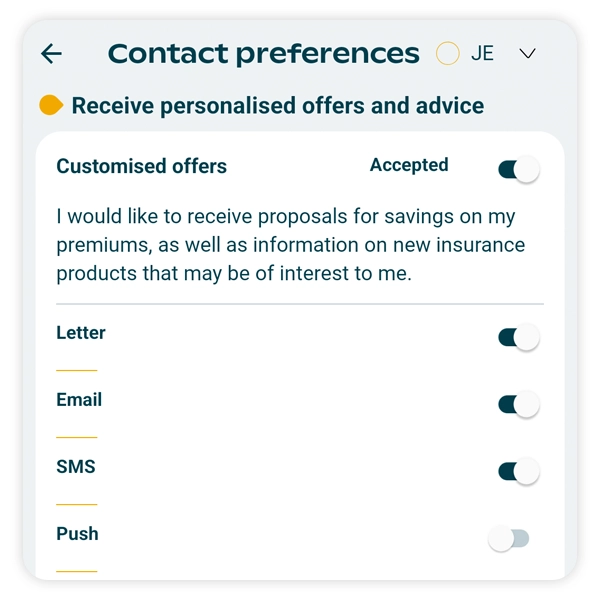
Task: Click the round profile avatar icon
Action: point(447,54)
